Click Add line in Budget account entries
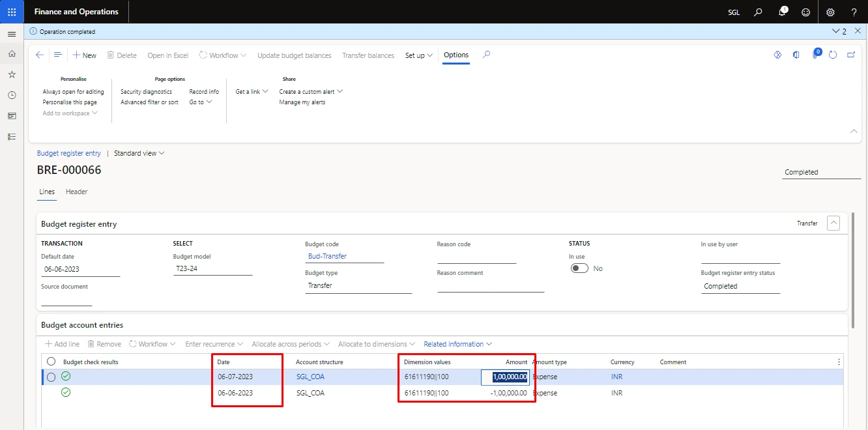This screenshot has width=868, height=430. click(x=62, y=344)
